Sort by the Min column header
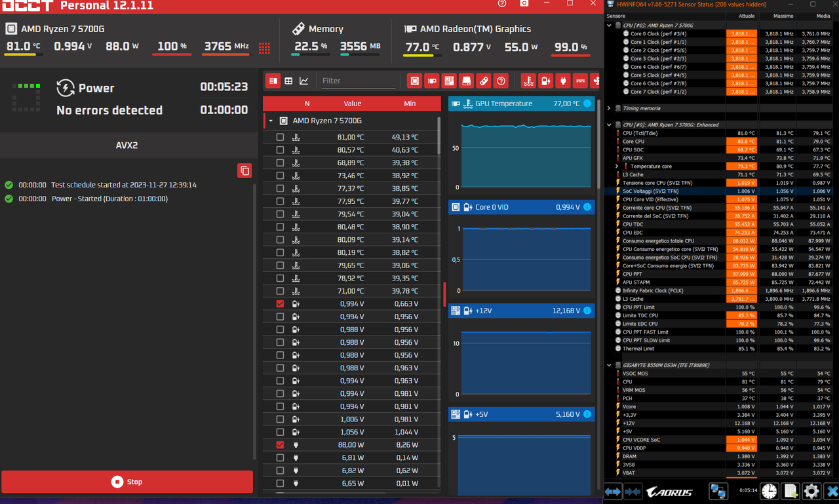839x504 pixels. 410,104
